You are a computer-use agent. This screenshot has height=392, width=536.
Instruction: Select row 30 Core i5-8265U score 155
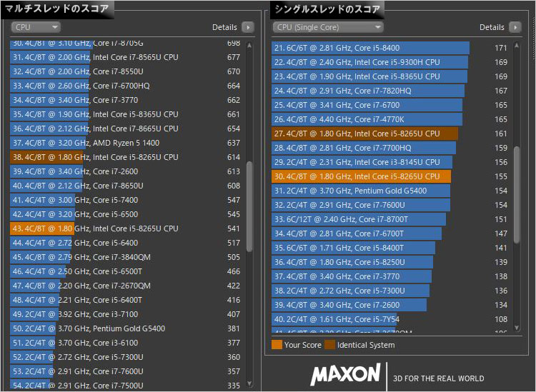tap(389, 176)
